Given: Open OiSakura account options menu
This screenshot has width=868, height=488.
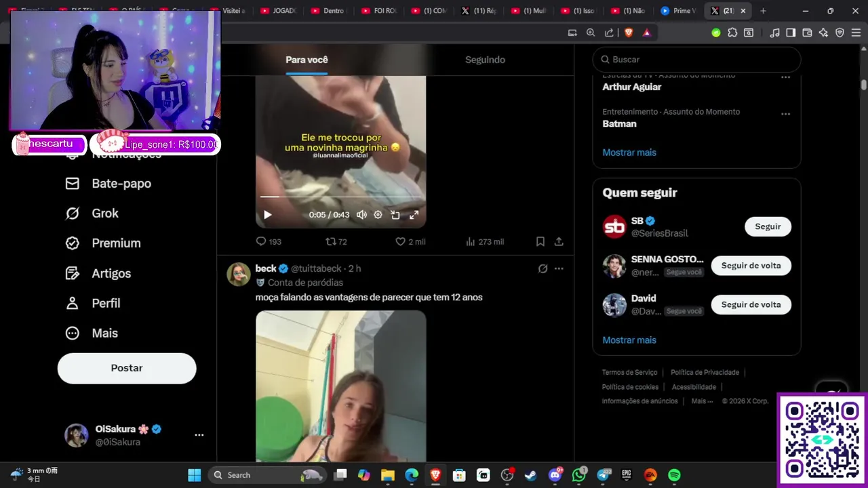Looking at the screenshot, I should pyautogui.click(x=199, y=435).
